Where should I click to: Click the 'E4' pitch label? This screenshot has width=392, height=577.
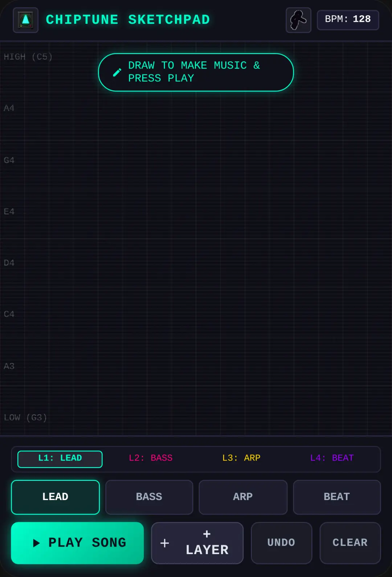(9, 212)
